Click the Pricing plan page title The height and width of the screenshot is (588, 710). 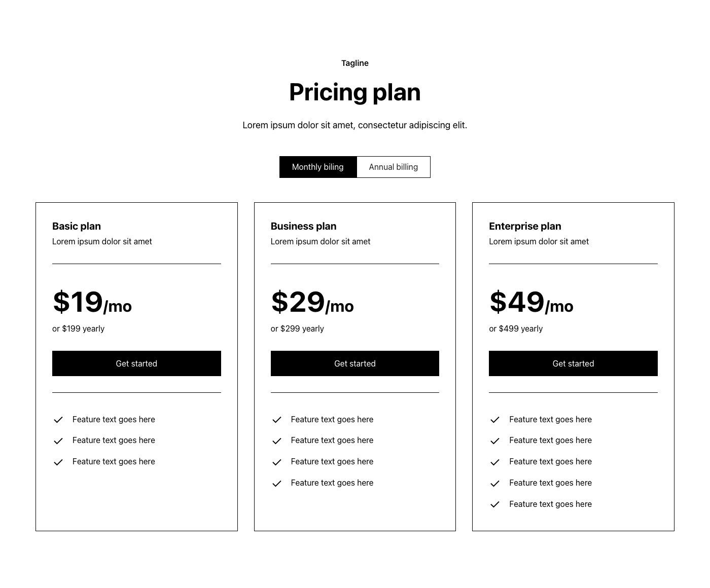click(355, 92)
